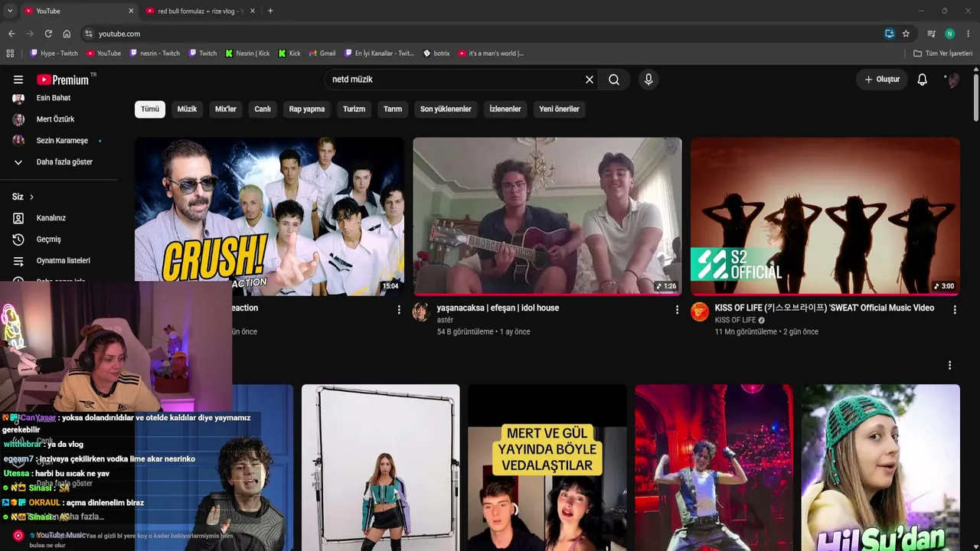Open the YouTube account avatar menu

pyautogui.click(x=952, y=80)
